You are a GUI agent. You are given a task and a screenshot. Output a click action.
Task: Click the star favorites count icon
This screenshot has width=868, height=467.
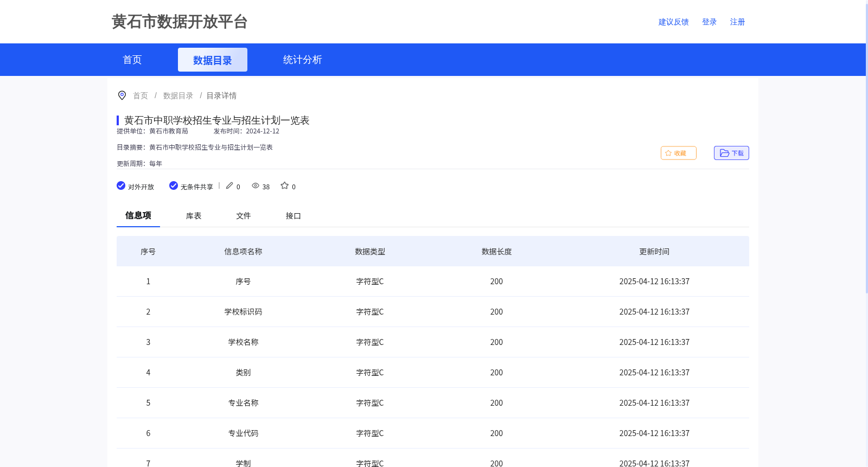(284, 185)
